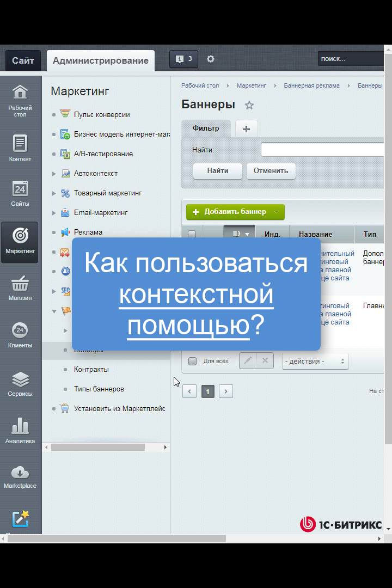Open Пульс конверсии menu item
The height and width of the screenshot is (588, 392).
point(102,115)
